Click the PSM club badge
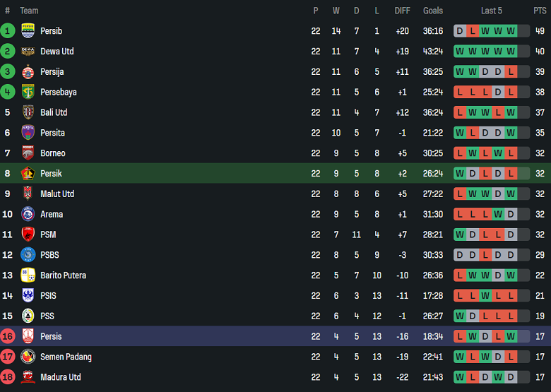Viewport: 551px width, 392px height. tap(28, 234)
